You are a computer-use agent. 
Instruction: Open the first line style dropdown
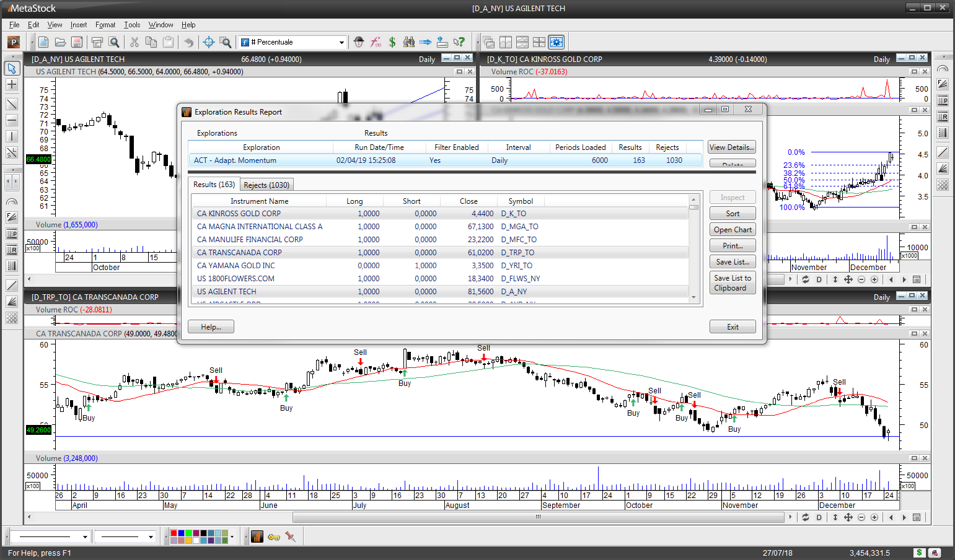(85, 536)
